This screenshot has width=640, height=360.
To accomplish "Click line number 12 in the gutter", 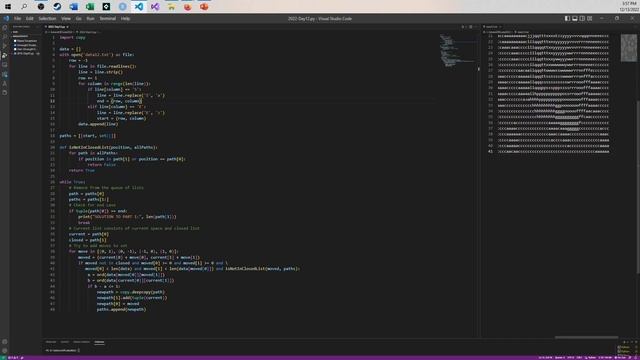I will [x=52, y=101].
